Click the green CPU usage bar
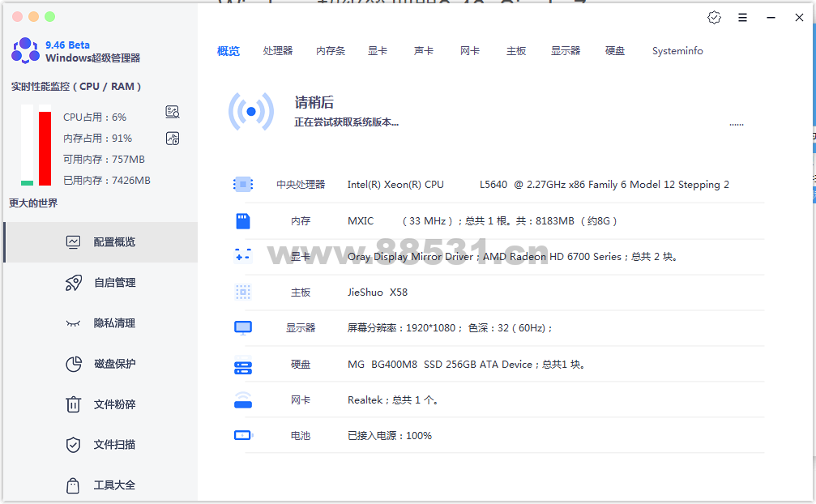 point(27,183)
